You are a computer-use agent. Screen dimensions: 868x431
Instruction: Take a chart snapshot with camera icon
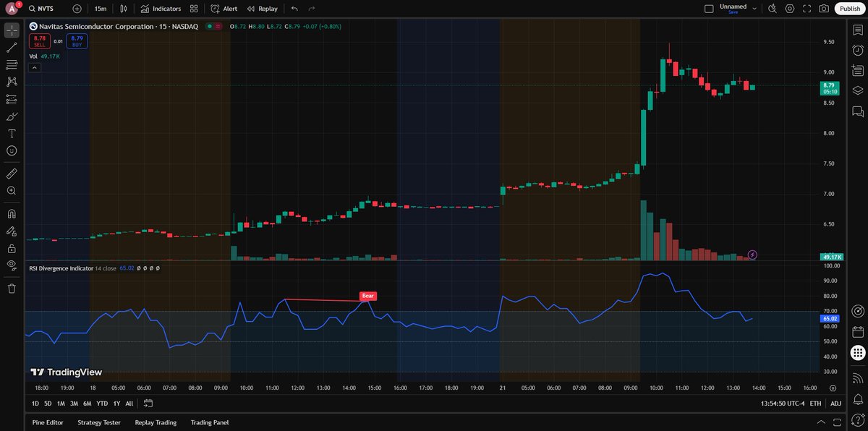pyautogui.click(x=824, y=9)
